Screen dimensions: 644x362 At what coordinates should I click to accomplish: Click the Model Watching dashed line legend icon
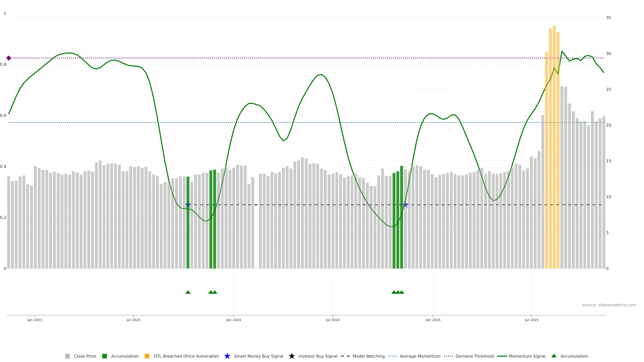click(x=345, y=356)
